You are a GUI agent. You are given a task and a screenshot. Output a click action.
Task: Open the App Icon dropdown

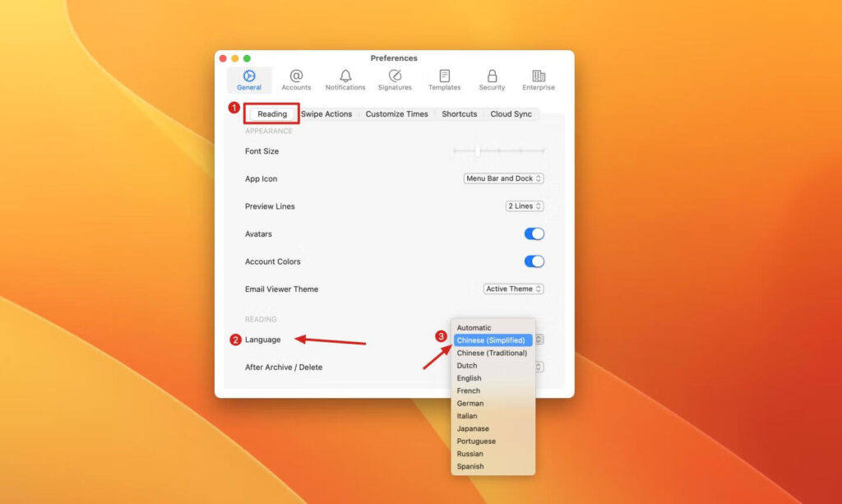pos(502,178)
